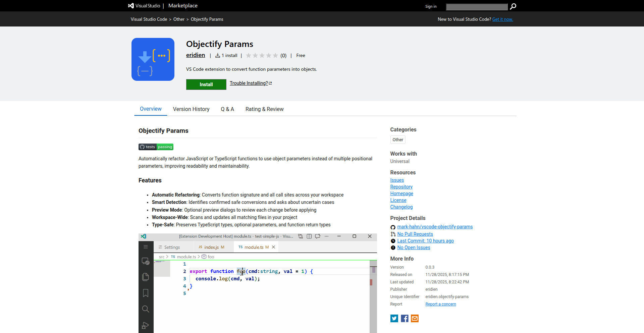Click the '(0)' rating count

coord(283,56)
